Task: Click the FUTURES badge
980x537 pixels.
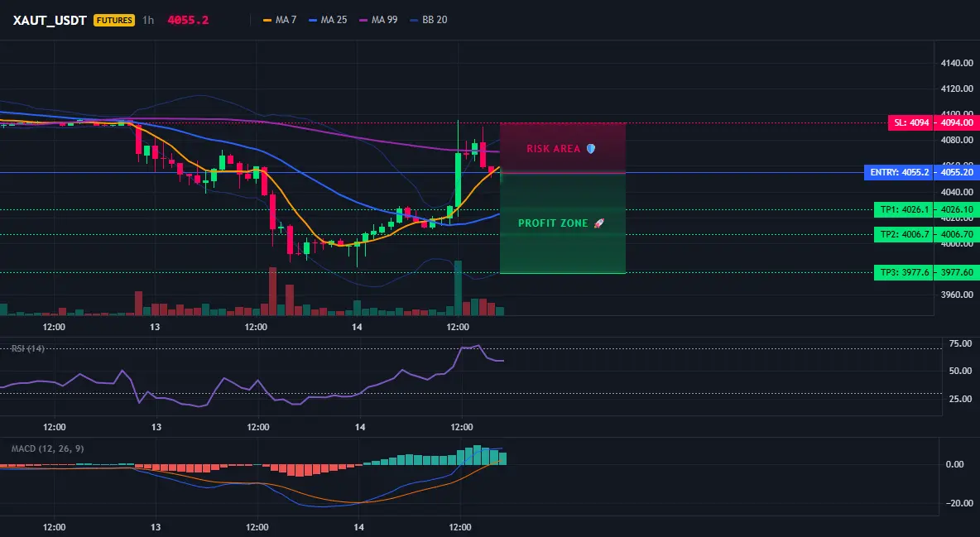Action: (x=113, y=20)
